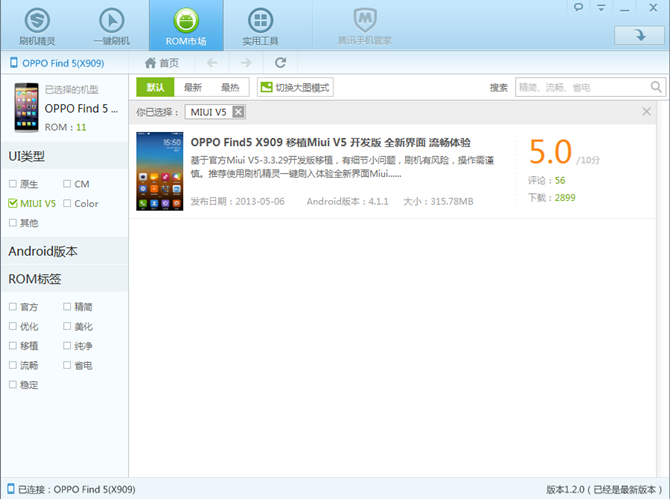Image resolution: width=670 pixels, height=499 pixels.
Task: Remove the MIUI V5 filter tag
Action: 238,112
